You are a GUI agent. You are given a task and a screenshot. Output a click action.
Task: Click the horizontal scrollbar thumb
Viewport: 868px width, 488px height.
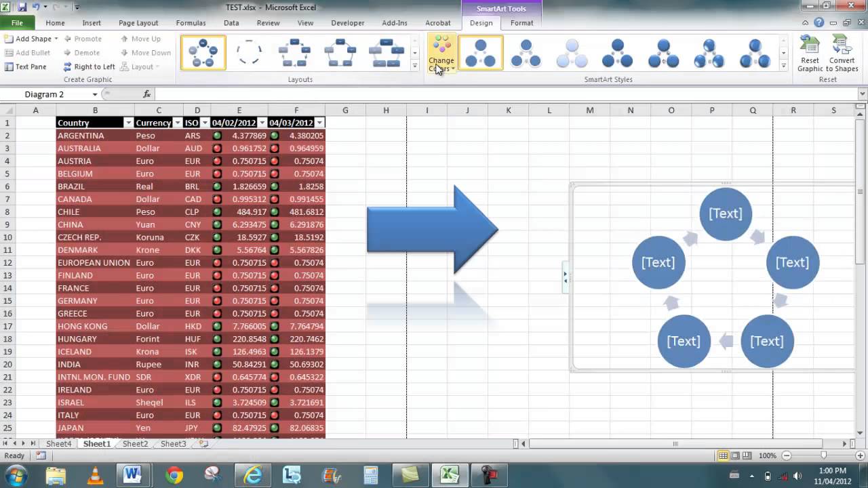point(675,444)
